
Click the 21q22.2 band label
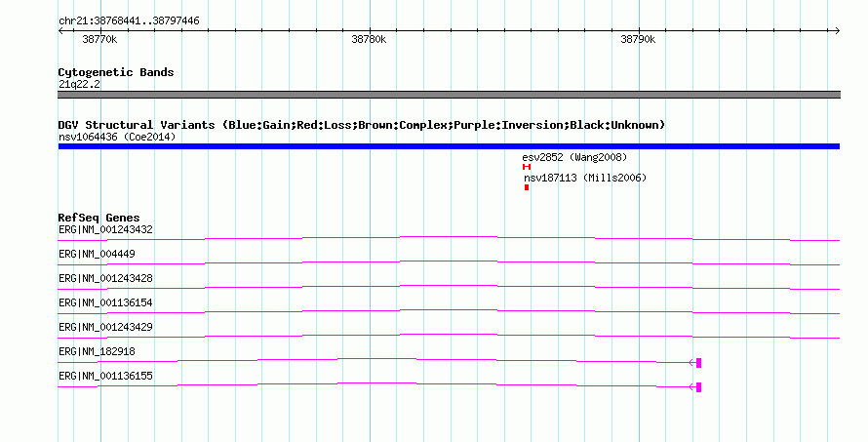(x=79, y=84)
